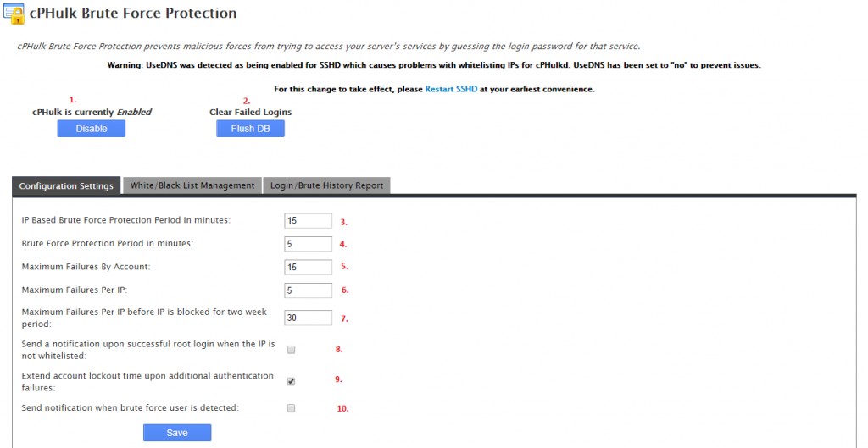868x448 pixels.
Task: Edit Maximum Failures Per IP field
Action: coord(309,290)
